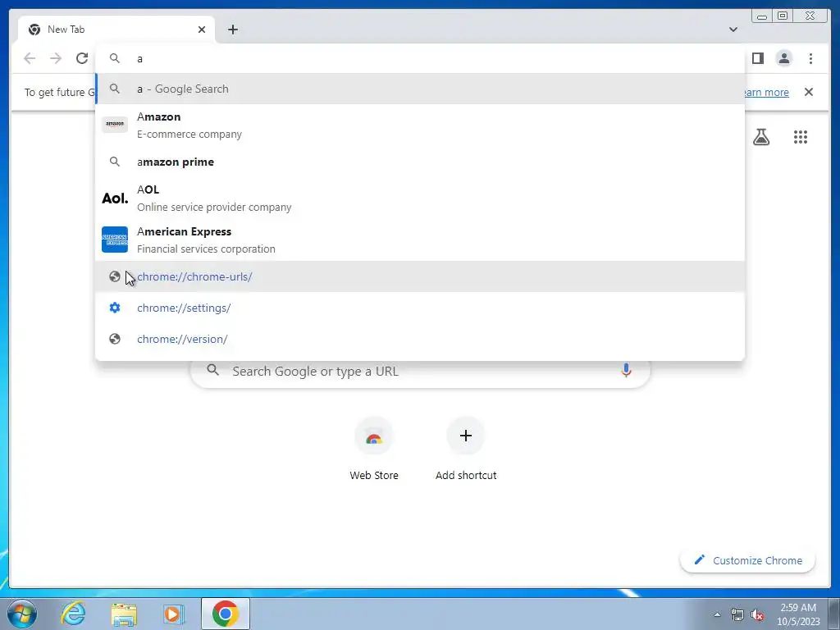Select the New Tab tab
This screenshot has height=630, width=840.
coord(116,30)
